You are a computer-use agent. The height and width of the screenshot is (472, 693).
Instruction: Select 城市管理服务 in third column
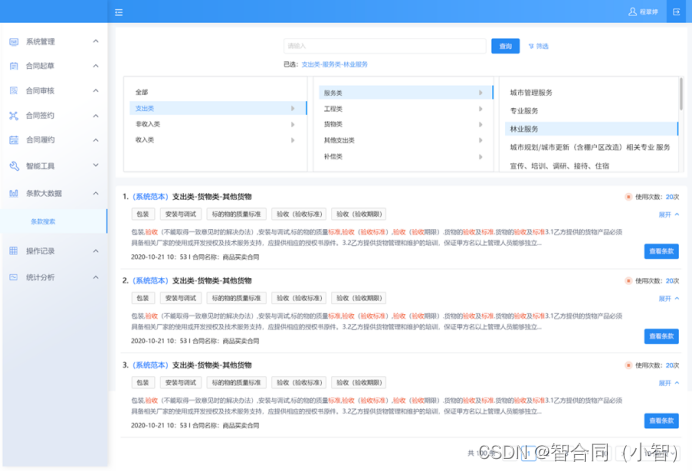(x=531, y=93)
